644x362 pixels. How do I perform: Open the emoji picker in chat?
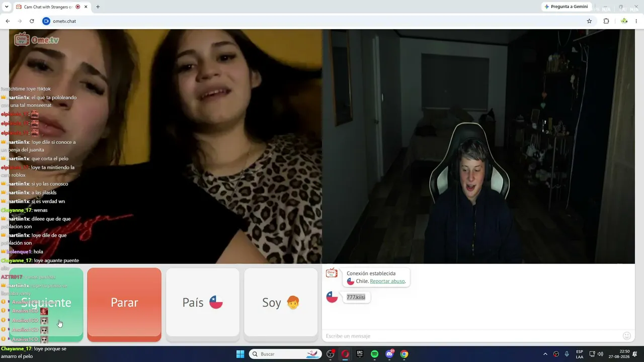click(627, 336)
